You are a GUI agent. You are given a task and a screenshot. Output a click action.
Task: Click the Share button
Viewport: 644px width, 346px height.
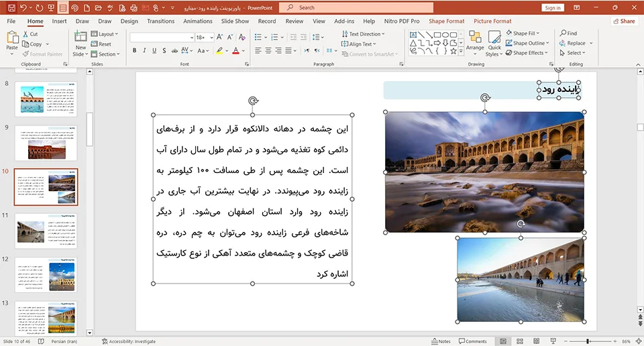624,21
